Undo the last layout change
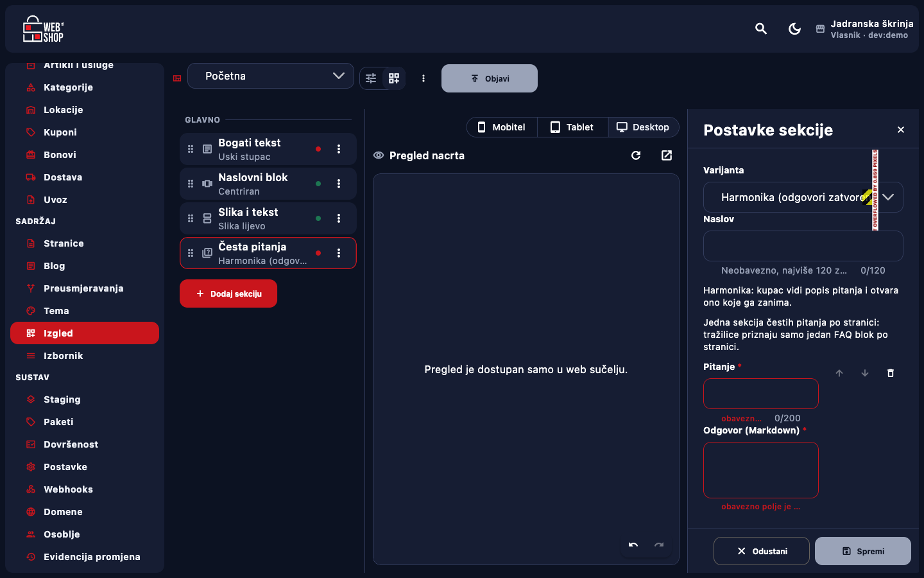This screenshot has height=578, width=924. click(x=633, y=545)
